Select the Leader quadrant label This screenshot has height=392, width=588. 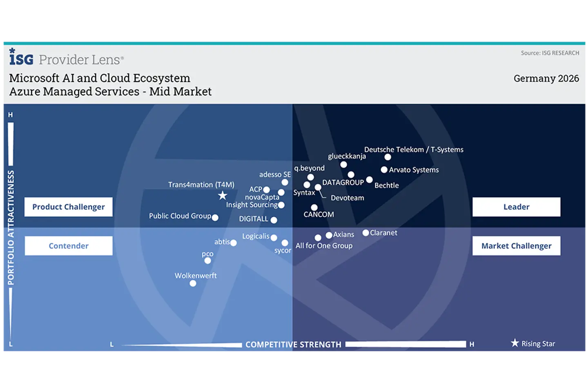tap(516, 207)
